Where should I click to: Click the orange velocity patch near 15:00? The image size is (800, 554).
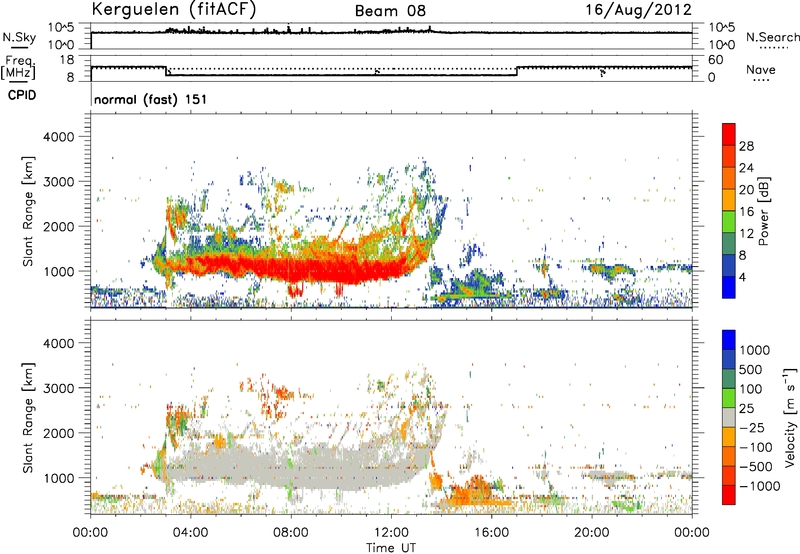472,491
